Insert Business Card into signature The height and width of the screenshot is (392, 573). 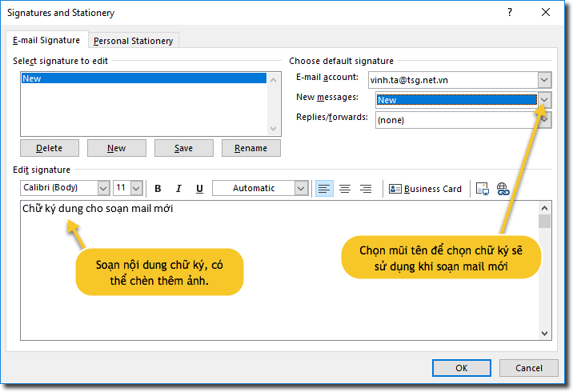coord(426,189)
